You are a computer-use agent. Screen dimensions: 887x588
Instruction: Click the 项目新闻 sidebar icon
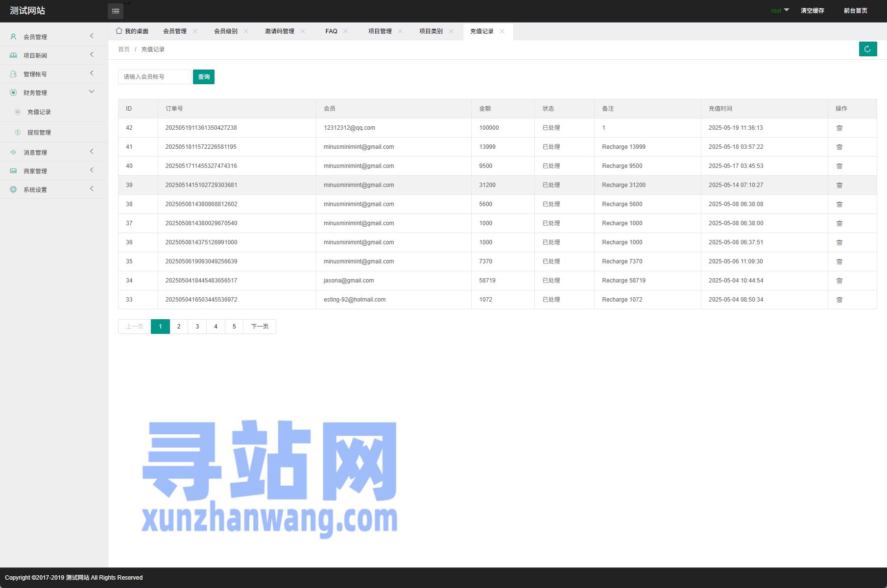click(13, 55)
